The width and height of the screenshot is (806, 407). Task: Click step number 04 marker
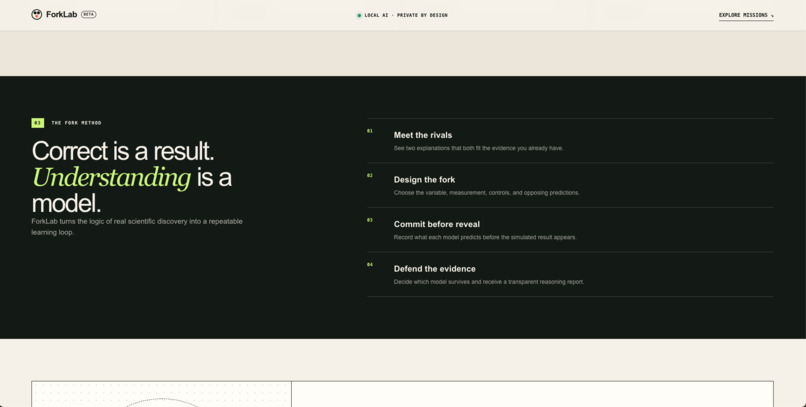click(x=370, y=265)
